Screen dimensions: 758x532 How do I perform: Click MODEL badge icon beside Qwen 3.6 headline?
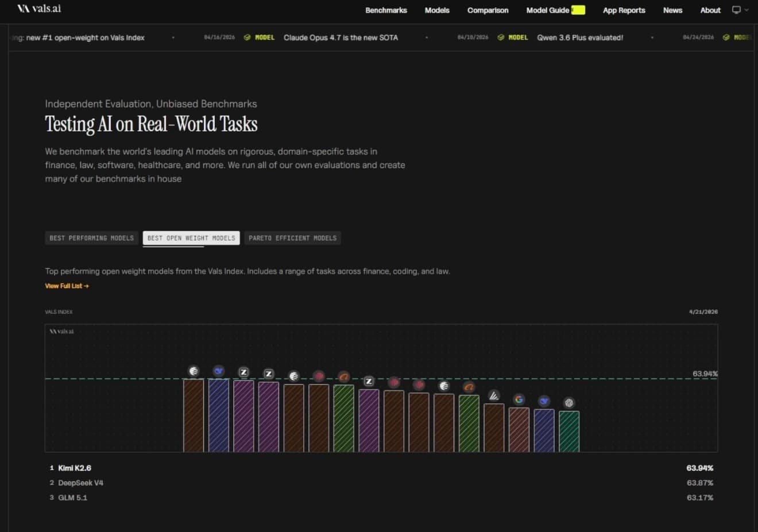(501, 37)
